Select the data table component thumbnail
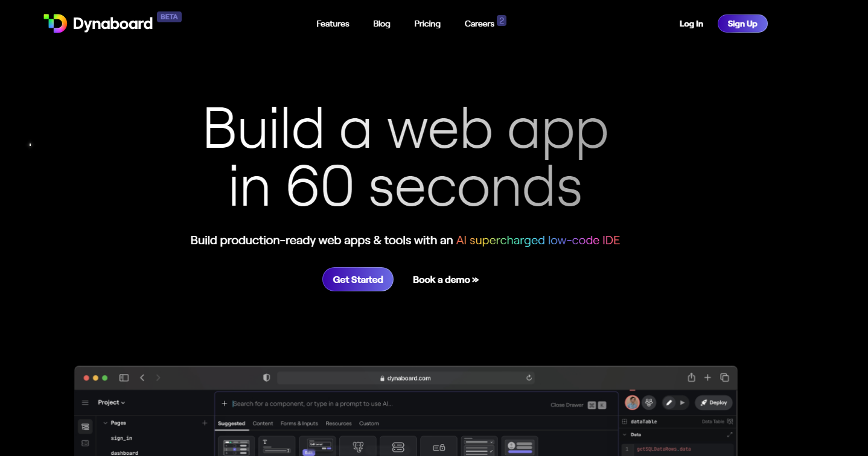 pos(236,446)
